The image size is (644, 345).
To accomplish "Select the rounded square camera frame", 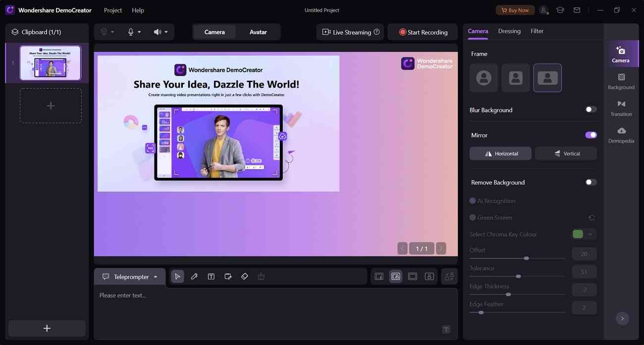I will [516, 78].
